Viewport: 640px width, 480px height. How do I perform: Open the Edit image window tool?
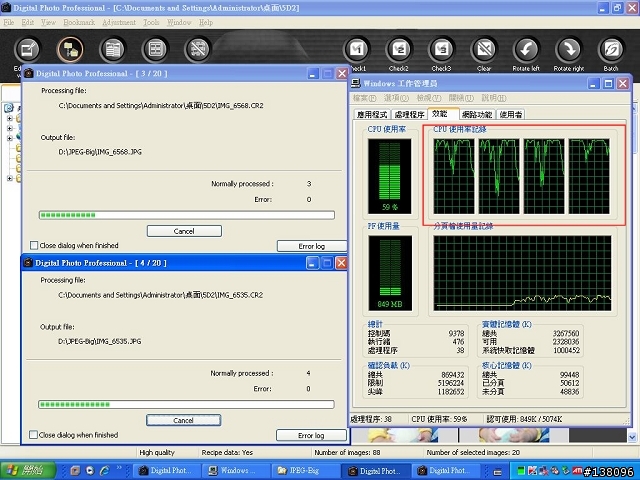27,50
